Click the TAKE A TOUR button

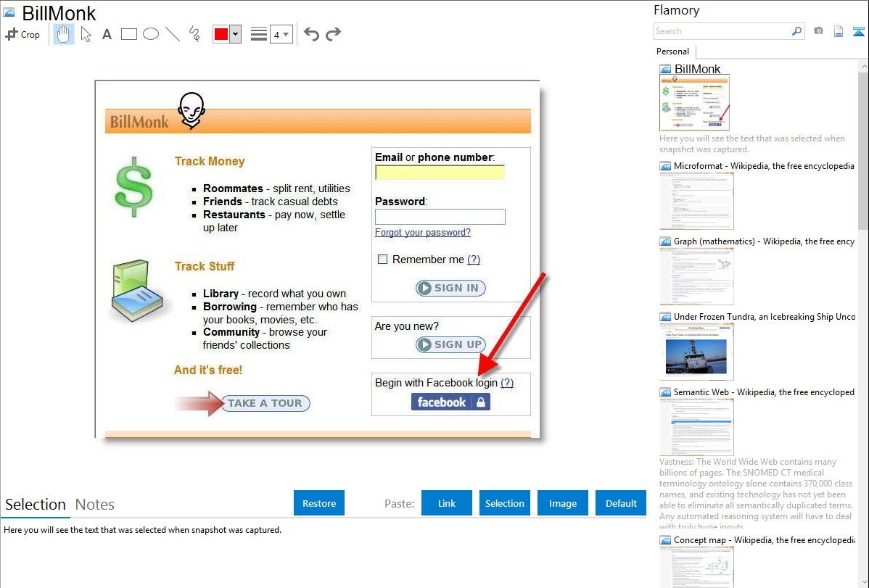(265, 403)
